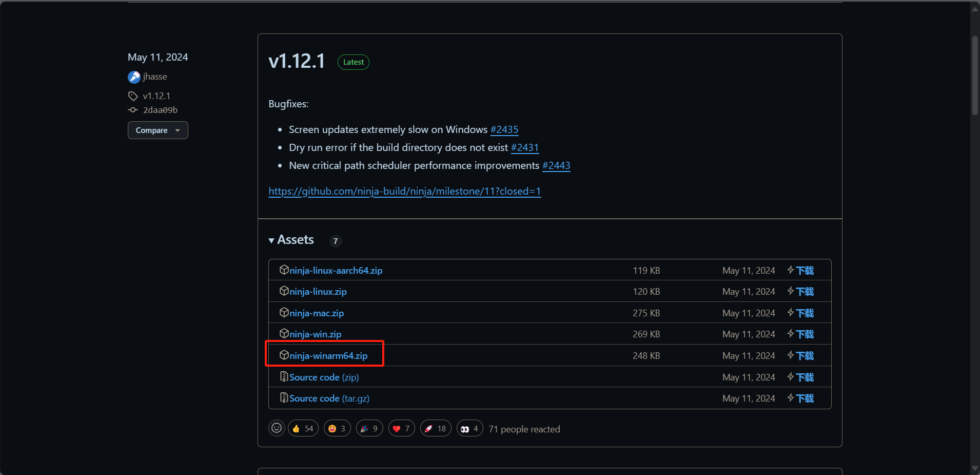Click package icon for ninja-mac.zip
The height and width of the screenshot is (475, 980).
click(x=284, y=312)
